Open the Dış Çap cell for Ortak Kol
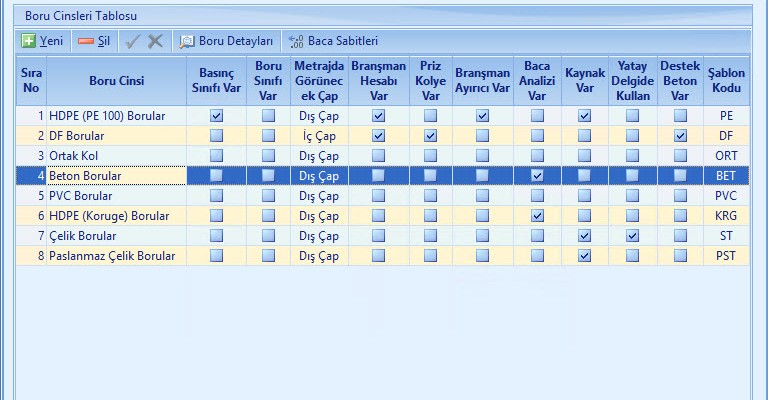Viewport: 768px width, 400px height. click(319, 156)
